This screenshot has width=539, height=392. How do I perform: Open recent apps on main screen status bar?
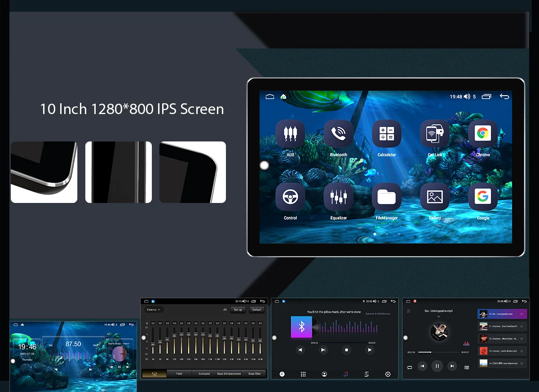486,97
